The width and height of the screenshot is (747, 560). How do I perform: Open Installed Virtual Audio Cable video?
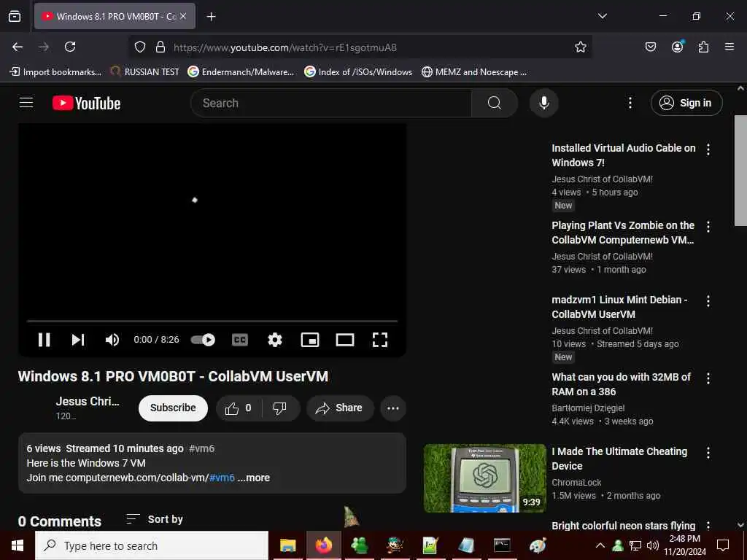click(x=623, y=155)
